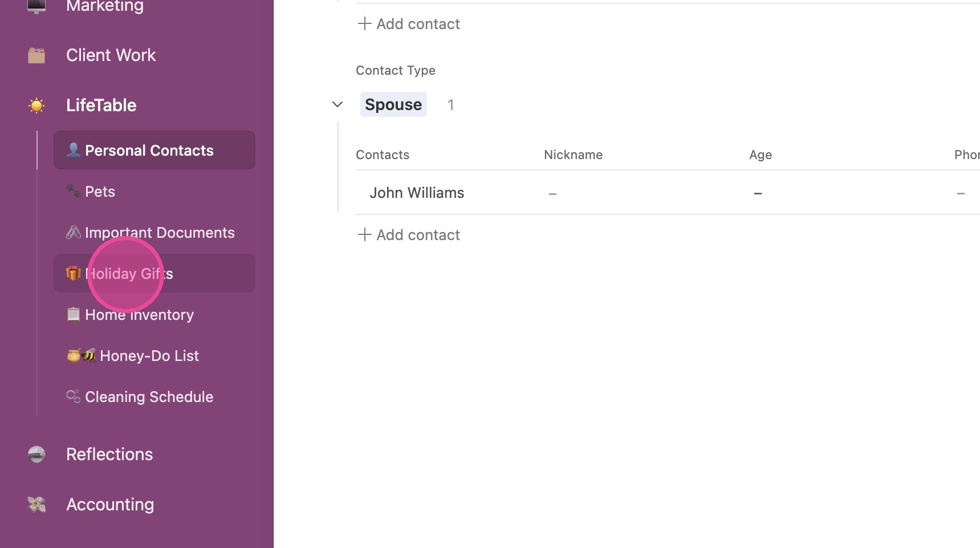The width and height of the screenshot is (980, 548).
Task: Click the sun icon beside LifeTable
Action: pyautogui.click(x=36, y=105)
